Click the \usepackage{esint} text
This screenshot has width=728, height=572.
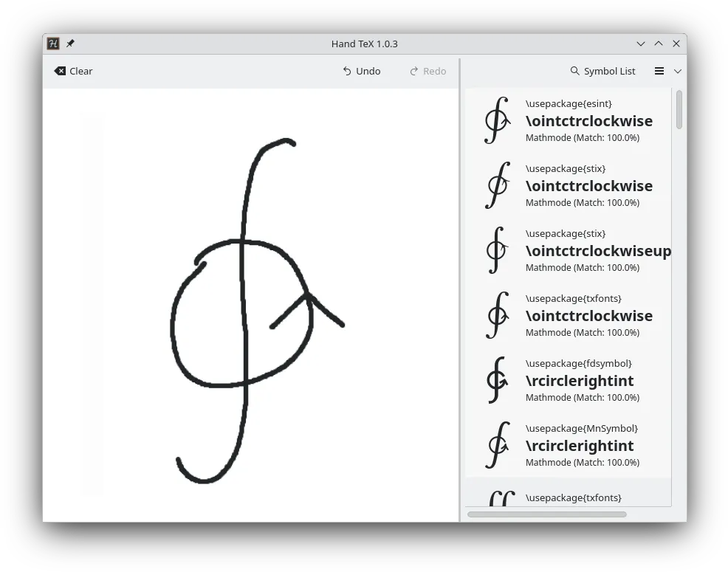click(x=569, y=103)
